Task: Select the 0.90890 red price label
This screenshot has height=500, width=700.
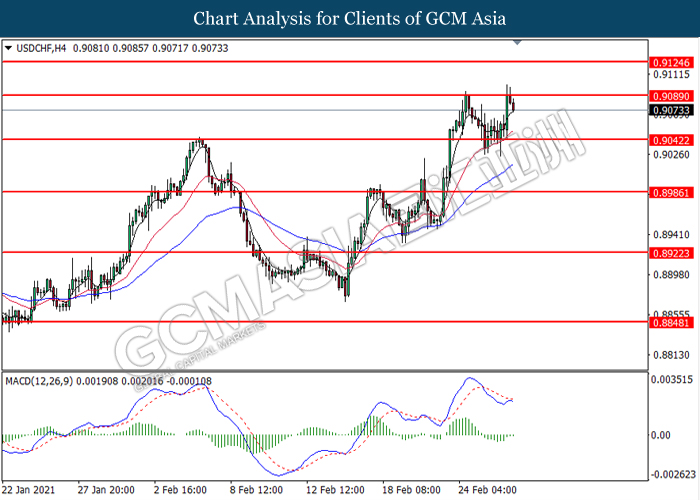Action: (671, 96)
